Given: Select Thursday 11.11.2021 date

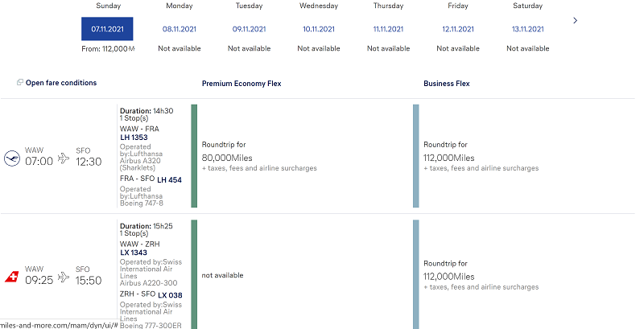Looking at the screenshot, I should pyautogui.click(x=388, y=29).
